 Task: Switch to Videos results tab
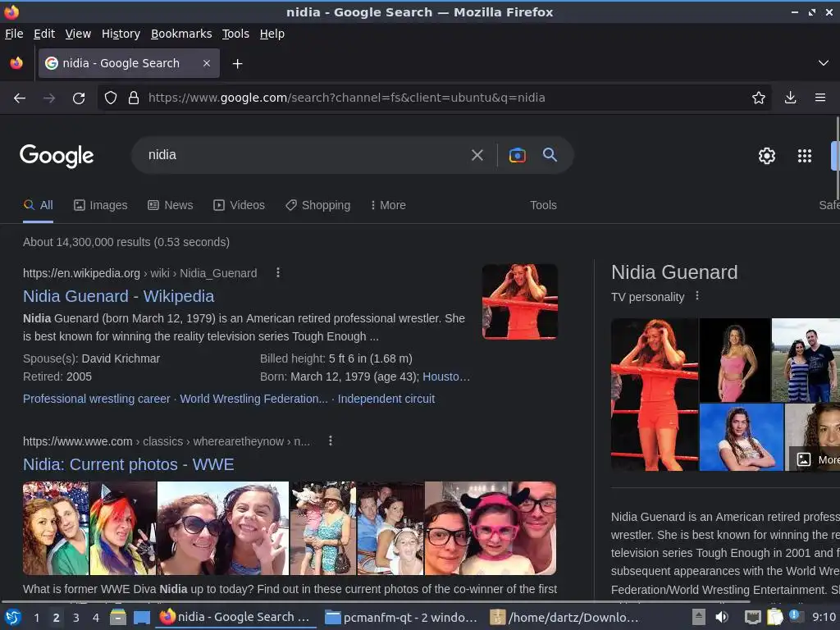[239, 205]
